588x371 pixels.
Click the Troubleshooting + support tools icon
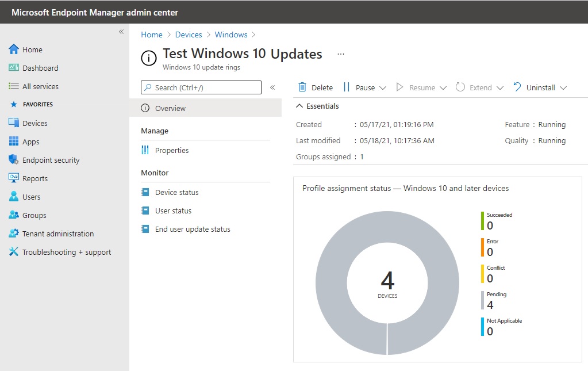pos(14,251)
